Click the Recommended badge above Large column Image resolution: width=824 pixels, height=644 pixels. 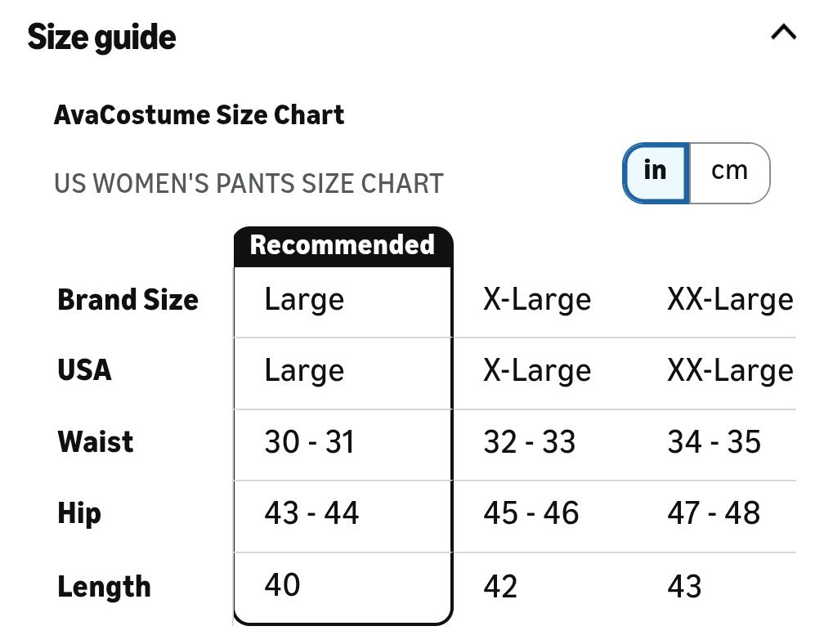(343, 245)
